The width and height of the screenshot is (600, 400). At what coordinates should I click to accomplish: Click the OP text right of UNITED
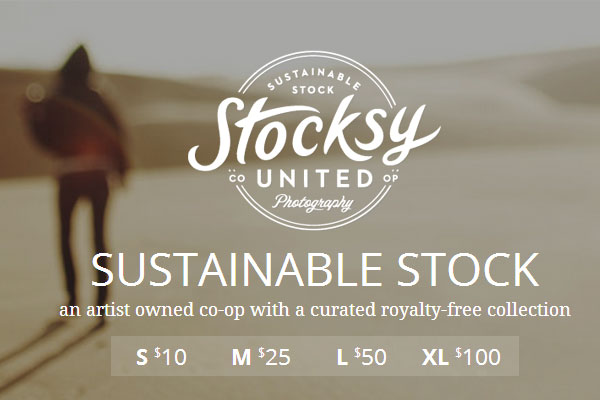click(x=390, y=180)
